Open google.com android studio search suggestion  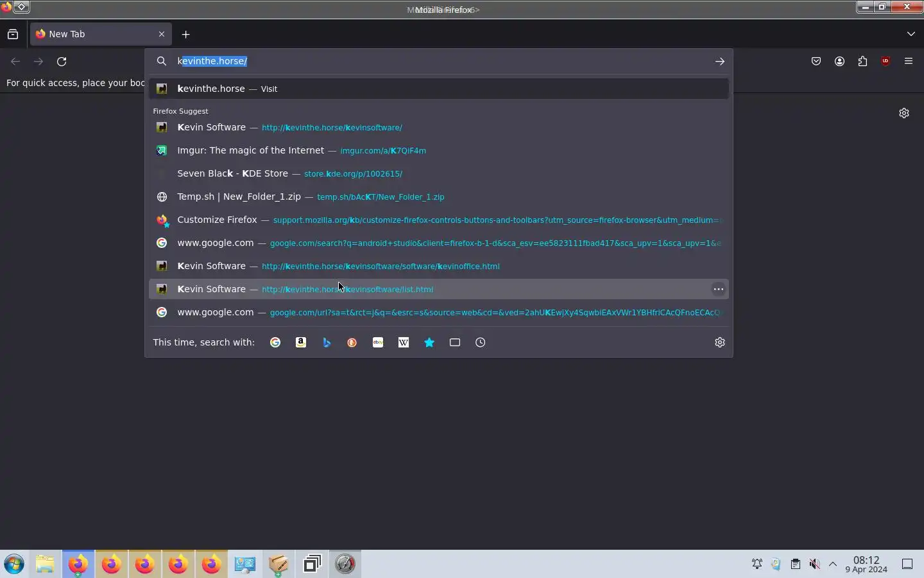click(x=439, y=243)
